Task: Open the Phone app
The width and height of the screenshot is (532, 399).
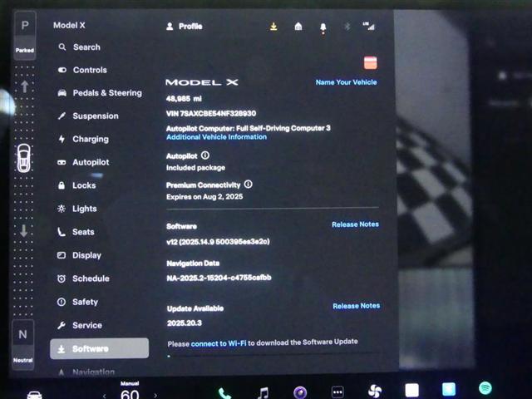Action: point(224,393)
